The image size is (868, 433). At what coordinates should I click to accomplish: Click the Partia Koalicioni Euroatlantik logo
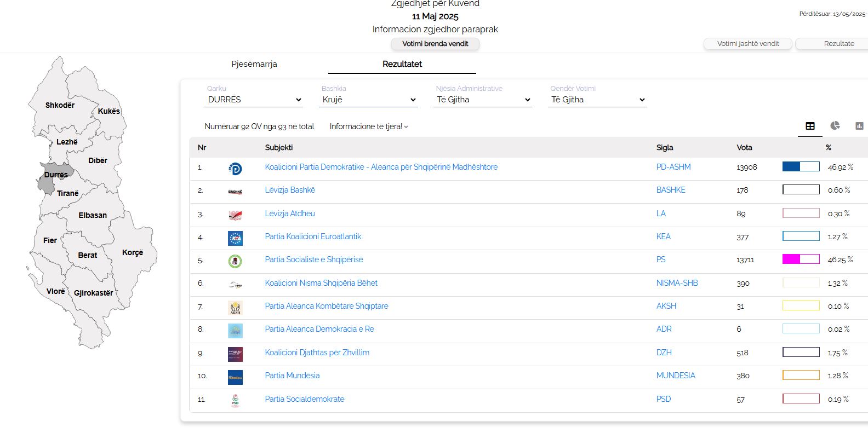pyautogui.click(x=235, y=238)
